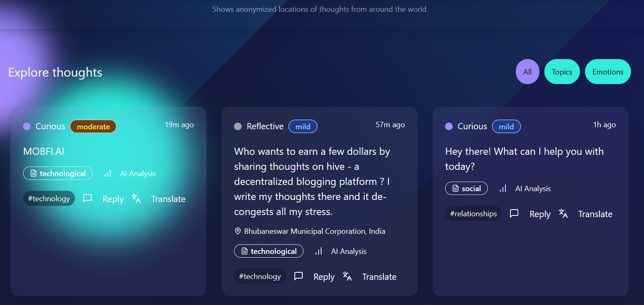
Task: Click the document icon in the social badge
Action: click(455, 188)
